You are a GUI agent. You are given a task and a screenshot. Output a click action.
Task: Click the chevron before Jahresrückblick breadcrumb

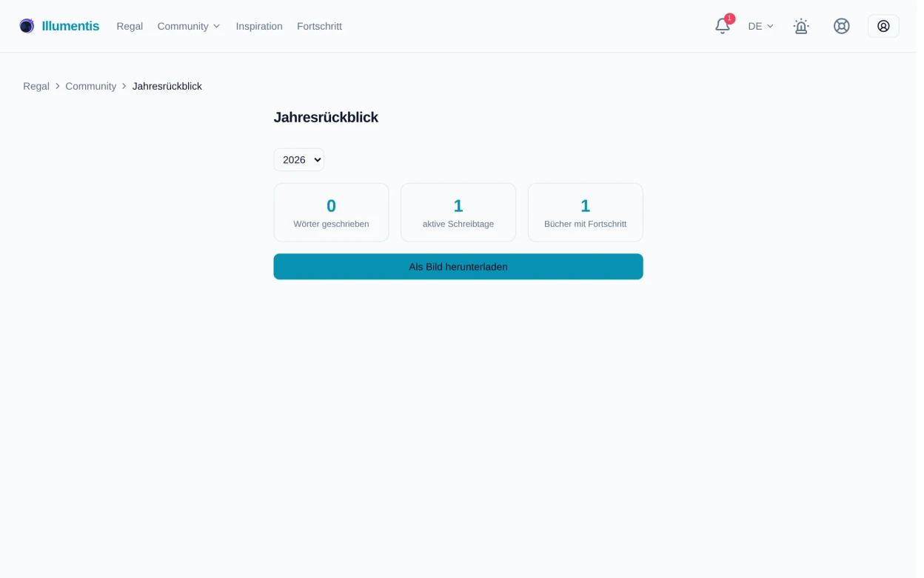pyautogui.click(x=125, y=87)
